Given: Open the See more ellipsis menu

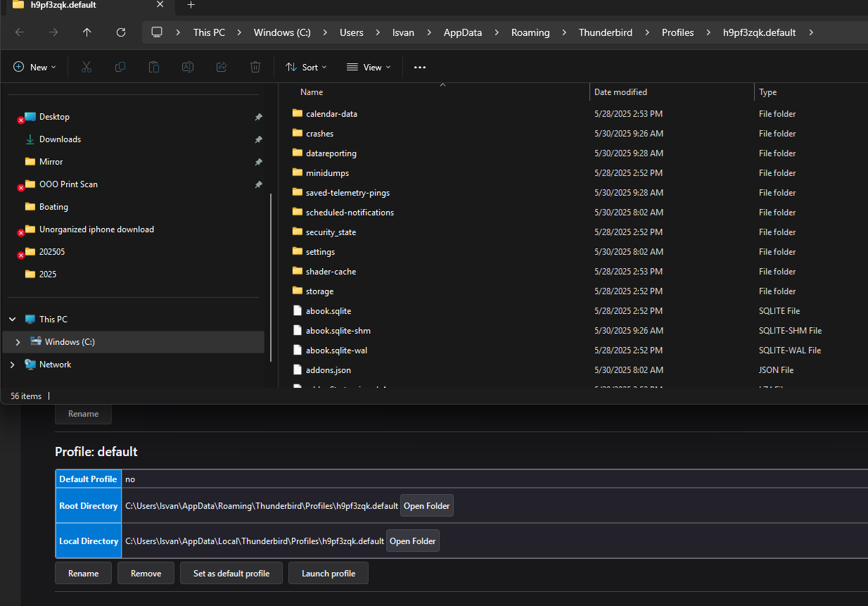Looking at the screenshot, I should tap(420, 68).
